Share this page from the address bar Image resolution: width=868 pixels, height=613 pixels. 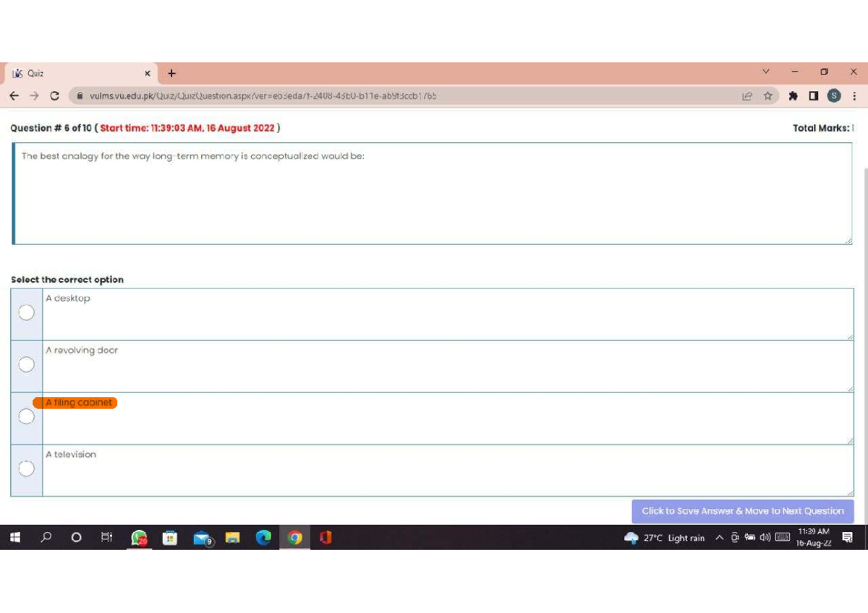pos(747,95)
